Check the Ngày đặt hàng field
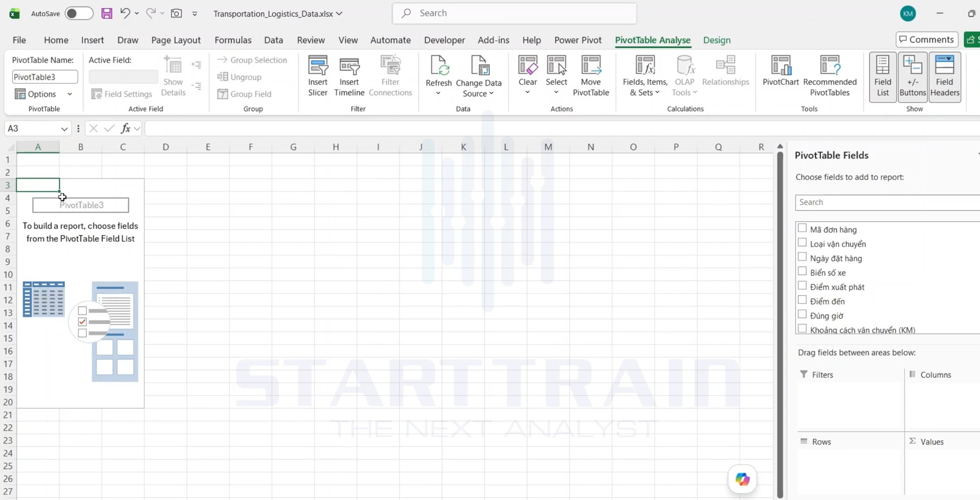The height and width of the screenshot is (500, 980). click(802, 257)
